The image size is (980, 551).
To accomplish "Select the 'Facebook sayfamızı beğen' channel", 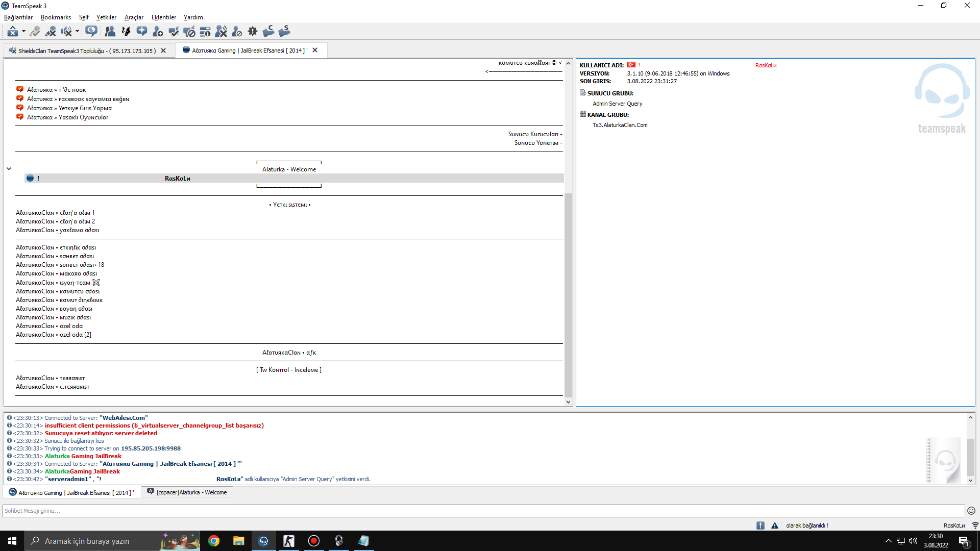I will (78, 99).
